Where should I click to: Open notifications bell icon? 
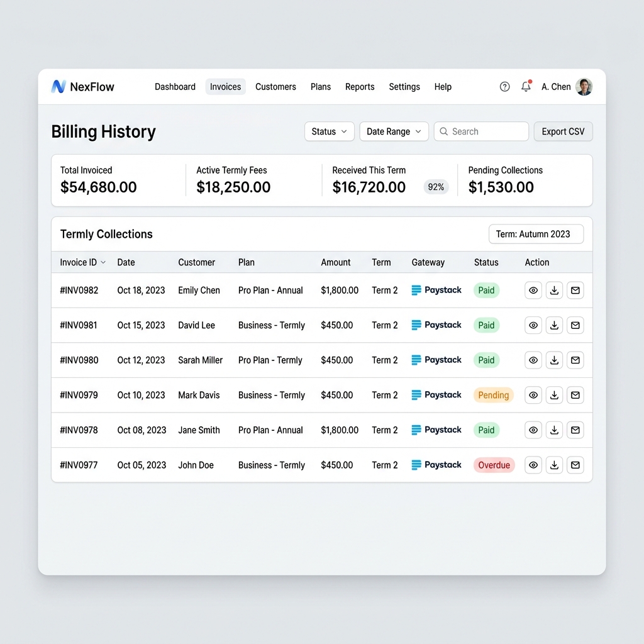click(526, 86)
